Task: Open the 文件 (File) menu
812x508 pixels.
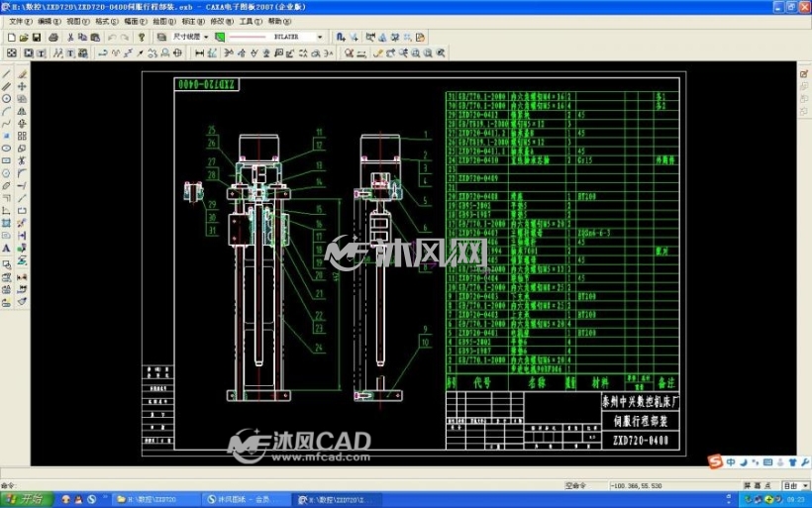Action: [20, 21]
